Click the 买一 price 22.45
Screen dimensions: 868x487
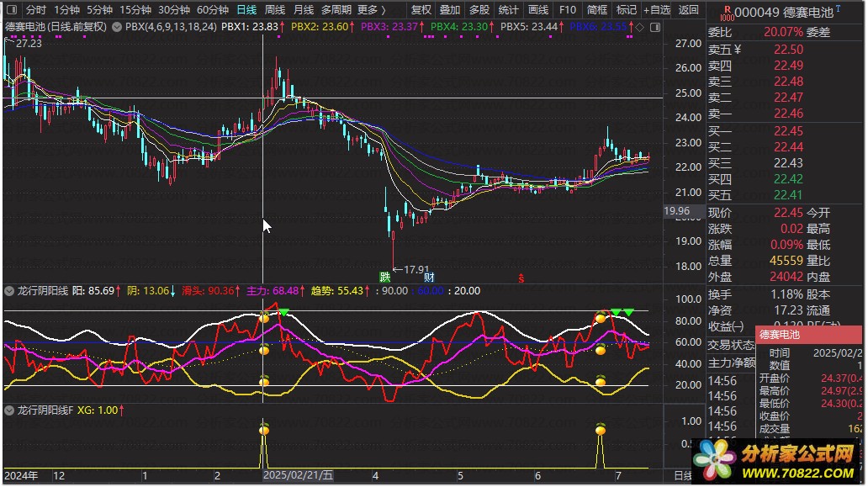(788, 131)
